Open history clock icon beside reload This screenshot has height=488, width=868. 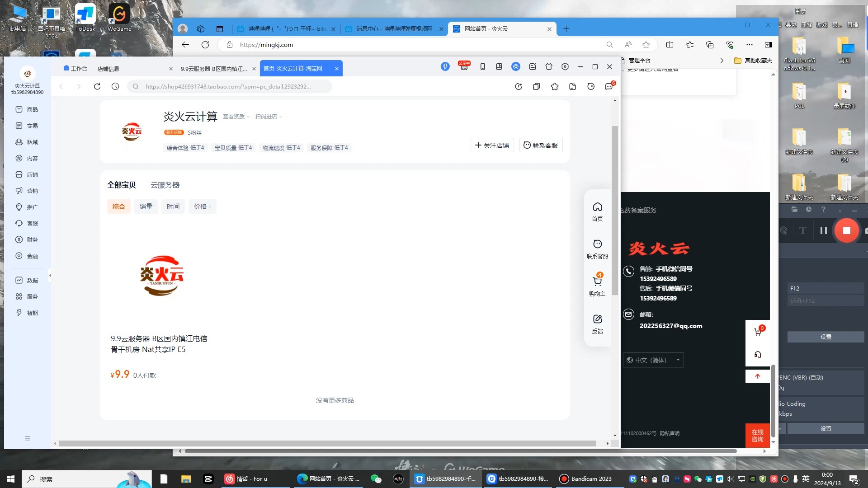115,86
